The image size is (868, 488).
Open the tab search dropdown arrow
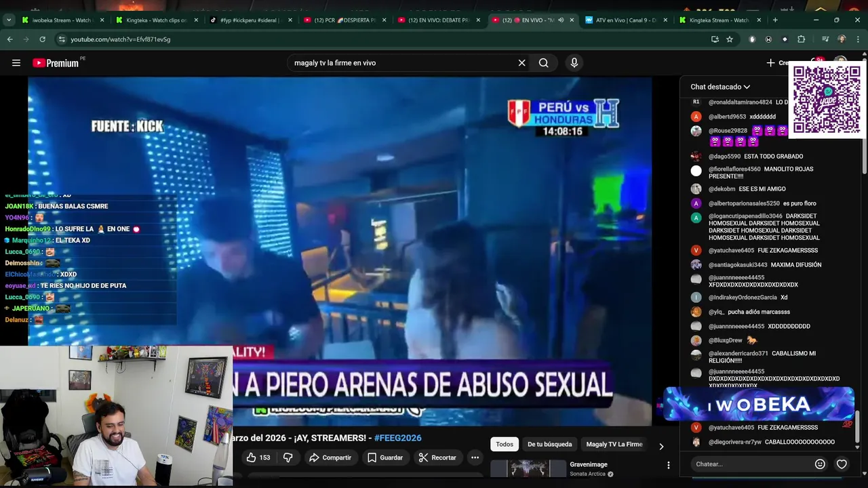[9, 20]
